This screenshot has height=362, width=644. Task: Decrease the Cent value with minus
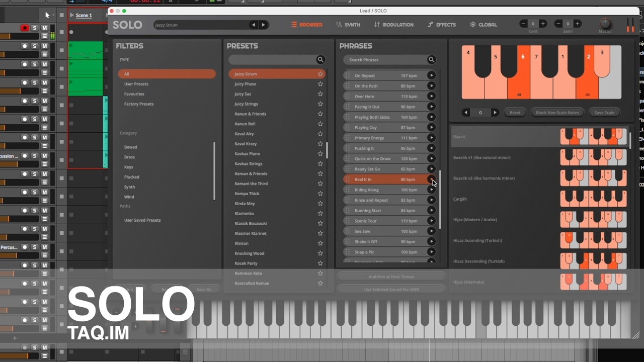524,24
